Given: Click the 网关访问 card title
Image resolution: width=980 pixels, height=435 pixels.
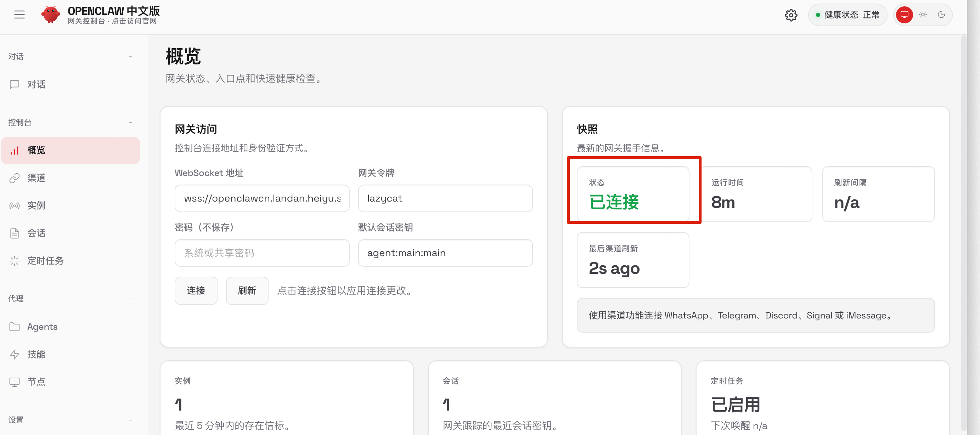Looking at the screenshot, I should click(196, 129).
